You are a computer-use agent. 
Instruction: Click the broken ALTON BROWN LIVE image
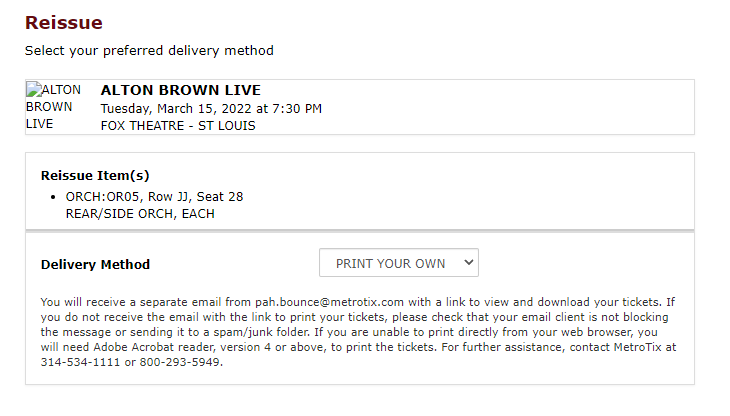(53, 107)
